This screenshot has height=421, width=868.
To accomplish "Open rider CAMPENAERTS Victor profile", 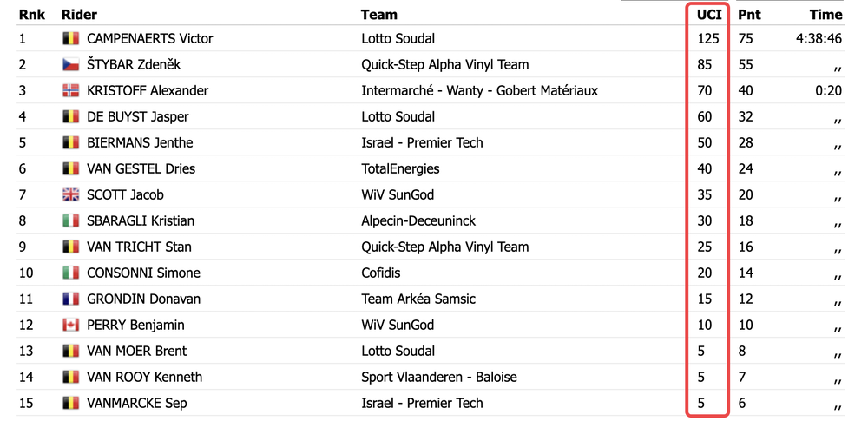I will click(x=150, y=39).
